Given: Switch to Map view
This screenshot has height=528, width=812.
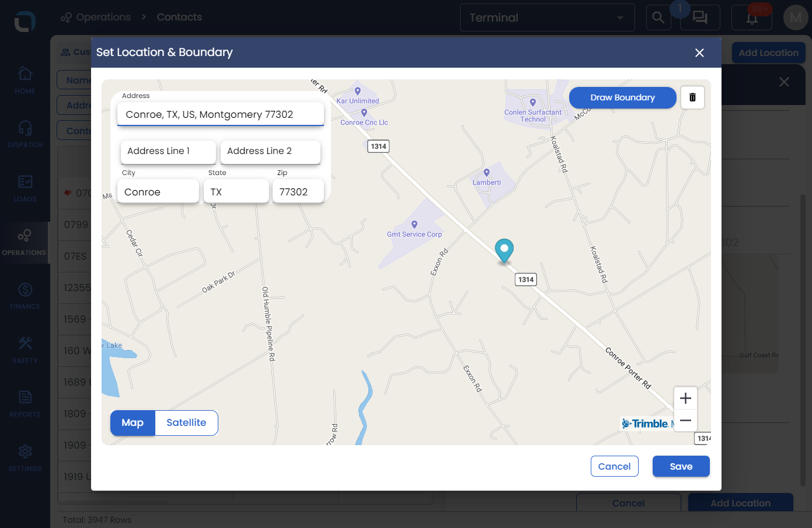Looking at the screenshot, I should coord(133,423).
